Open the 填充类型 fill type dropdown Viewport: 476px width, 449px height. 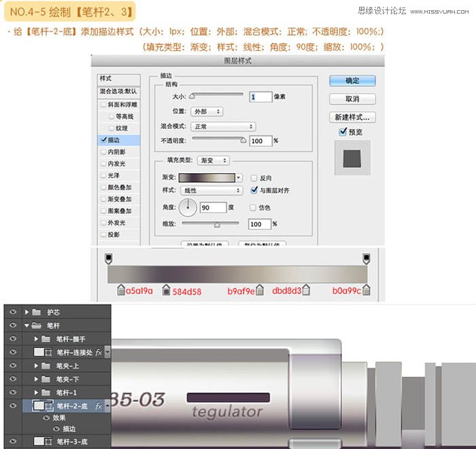(213, 160)
